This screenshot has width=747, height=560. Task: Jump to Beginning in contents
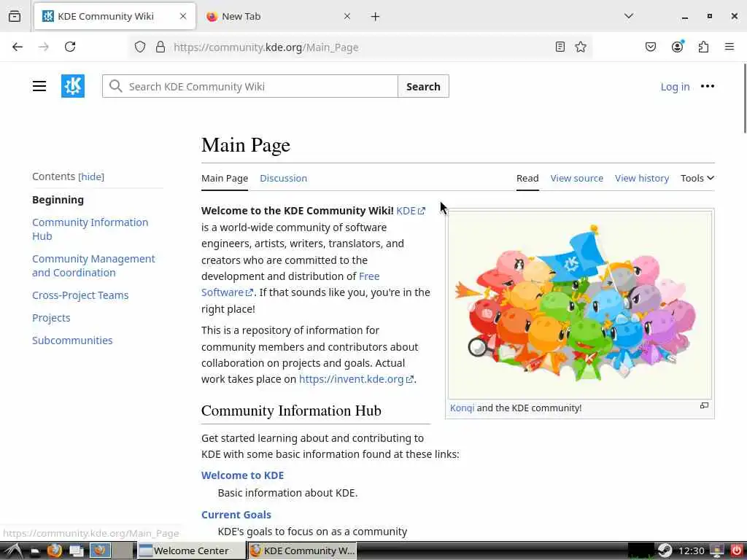58,200
